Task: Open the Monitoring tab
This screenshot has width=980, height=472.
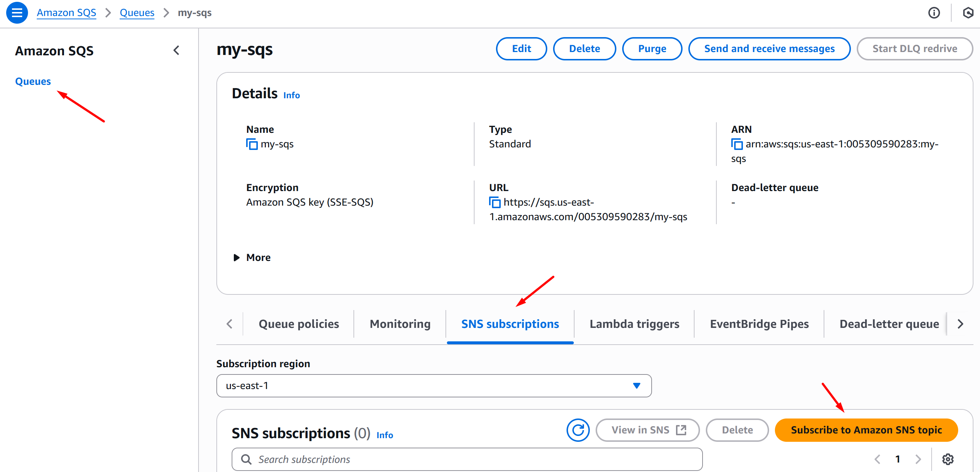Action: 400,324
